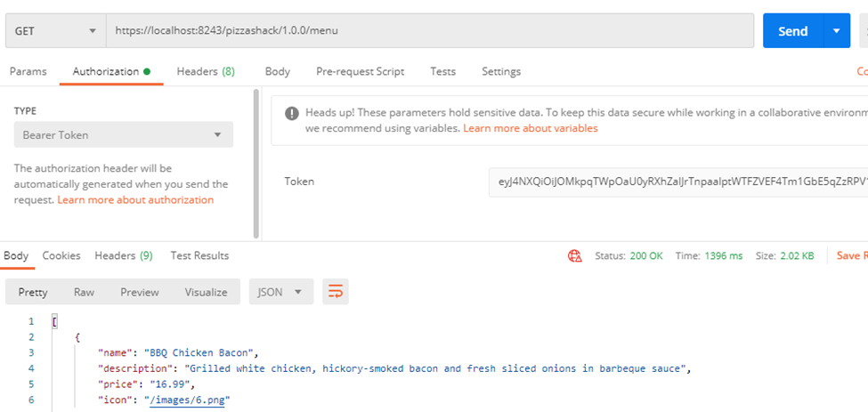Click the "BBQ Chicken Bacon" name value
The width and height of the screenshot is (868, 412).
point(199,352)
